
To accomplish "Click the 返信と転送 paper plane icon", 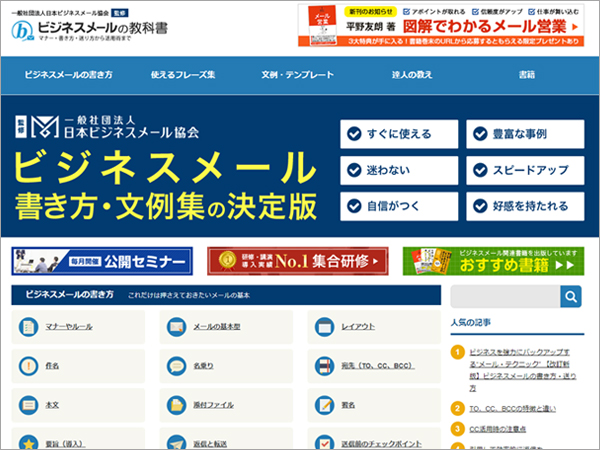I will tap(176, 443).
